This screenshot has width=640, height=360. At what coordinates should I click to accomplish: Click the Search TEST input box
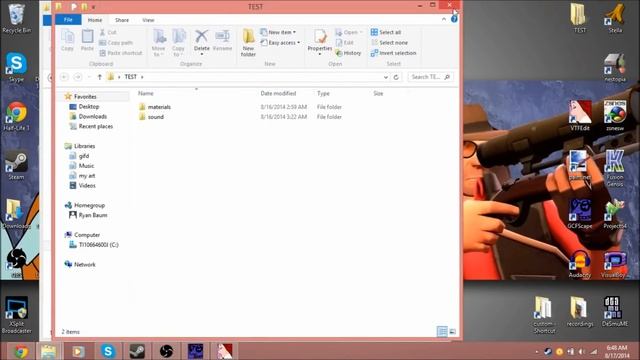pos(430,77)
